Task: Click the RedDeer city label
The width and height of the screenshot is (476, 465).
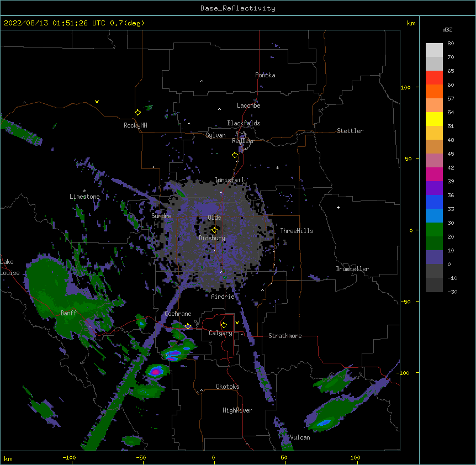Action: [x=243, y=141]
